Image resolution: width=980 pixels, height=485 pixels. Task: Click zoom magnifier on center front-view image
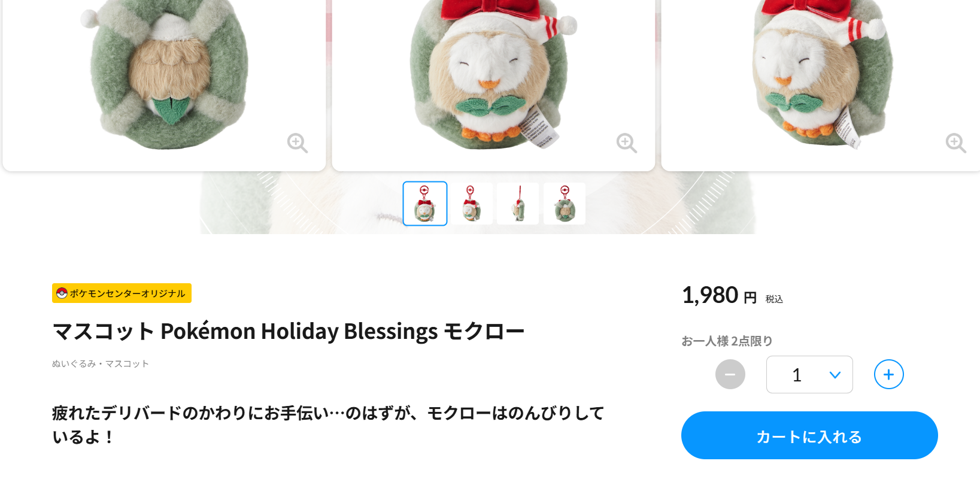pyautogui.click(x=627, y=143)
